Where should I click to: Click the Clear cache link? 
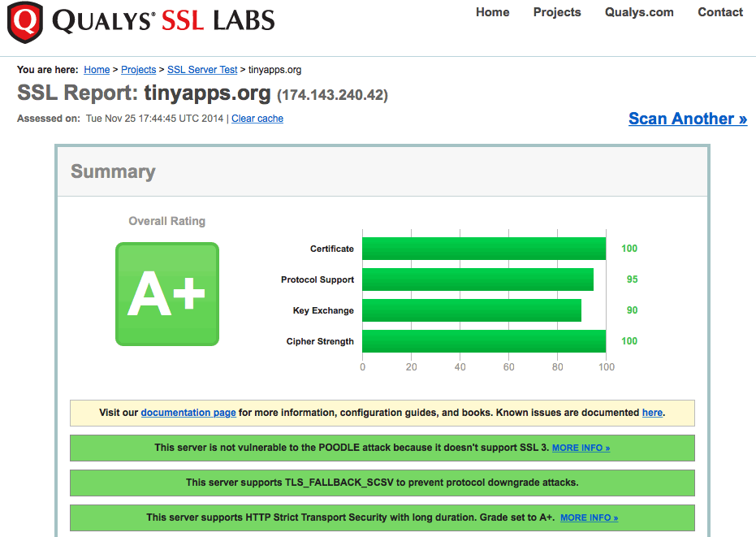pyautogui.click(x=257, y=119)
